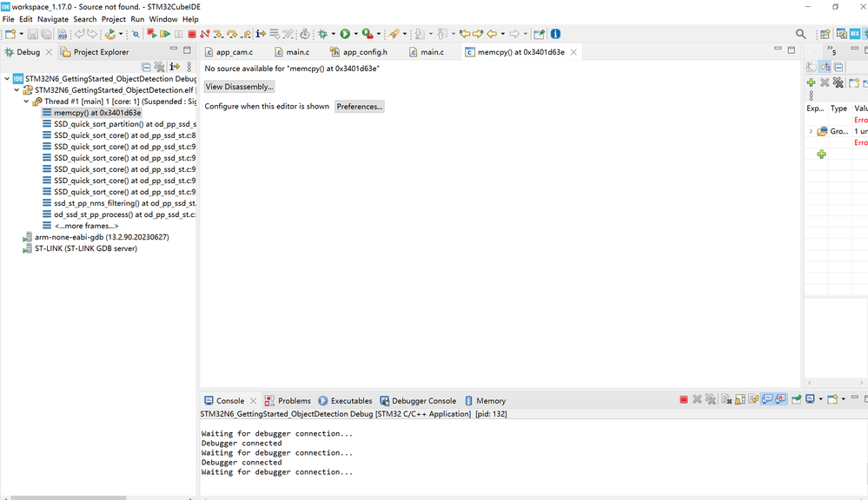The height and width of the screenshot is (500, 868).
Task: Click the New file wizard icon
Action: tap(10, 34)
